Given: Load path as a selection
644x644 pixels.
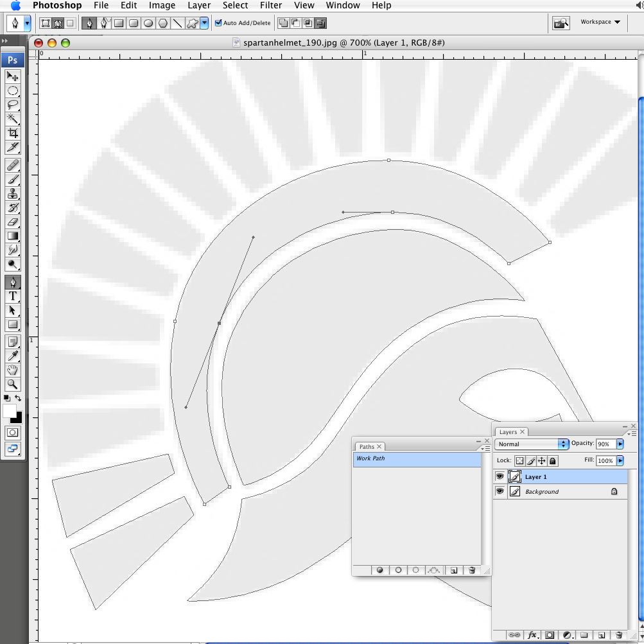Looking at the screenshot, I should (x=416, y=570).
